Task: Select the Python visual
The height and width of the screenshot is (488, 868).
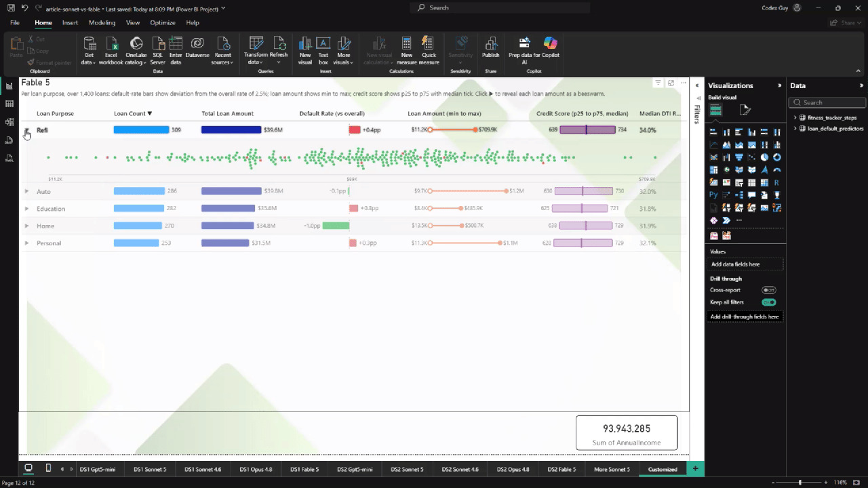Action: (x=713, y=195)
